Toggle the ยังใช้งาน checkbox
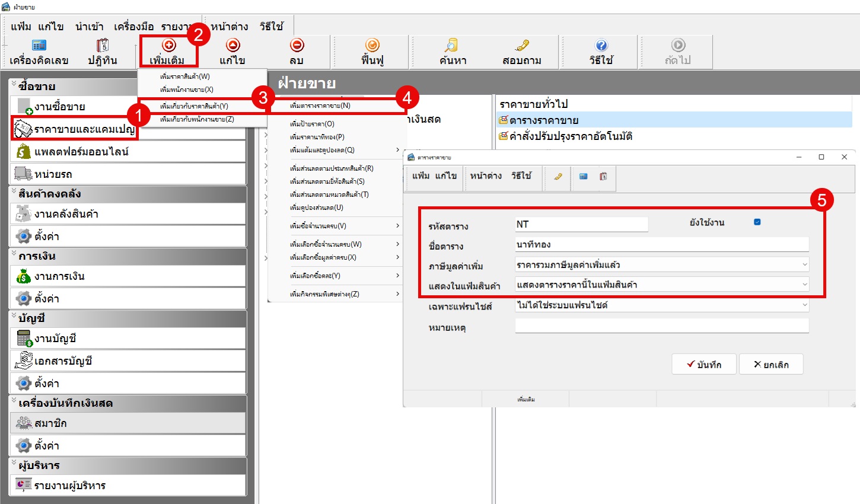Image resolution: width=860 pixels, height=504 pixels. pyautogui.click(x=757, y=222)
